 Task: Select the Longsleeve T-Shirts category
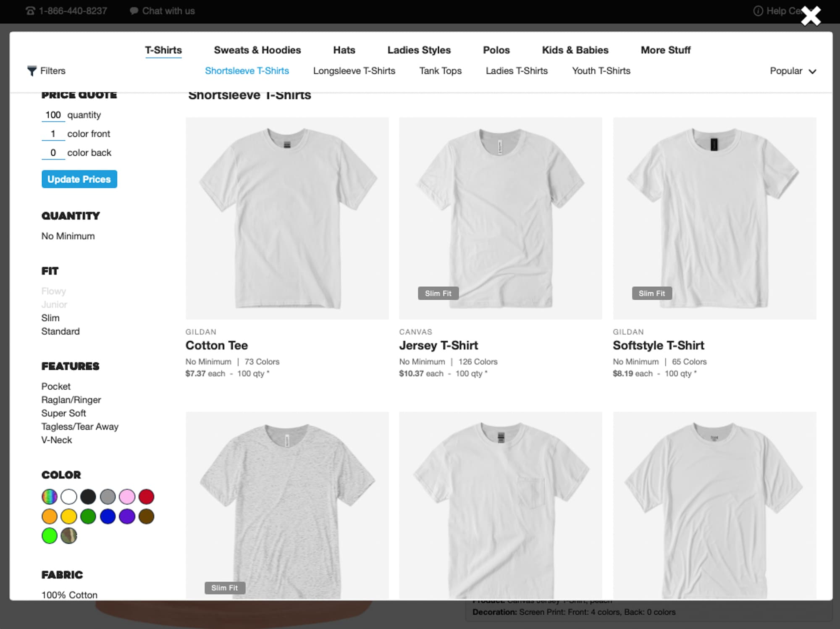pyautogui.click(x=354, y=71)
